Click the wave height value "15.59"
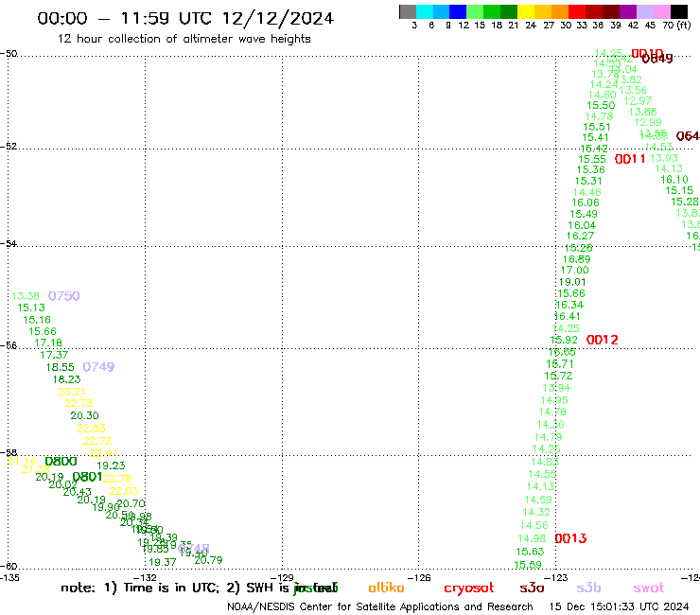The height and width of the screenshot is (615, 700). click(x=528, y=565)
